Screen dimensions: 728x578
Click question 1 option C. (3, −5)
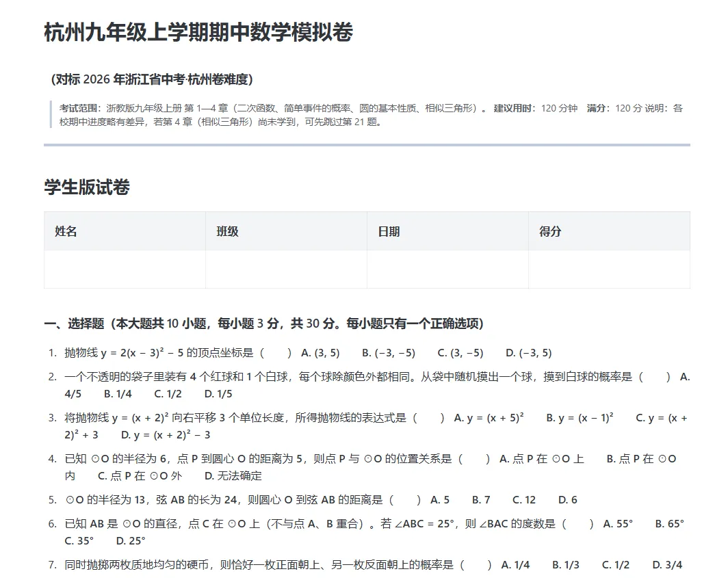click(x=460, y=353)
